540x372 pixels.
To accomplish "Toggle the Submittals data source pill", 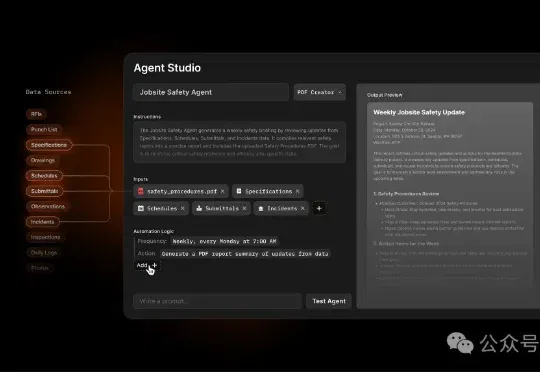I will [x=44, y=191].
